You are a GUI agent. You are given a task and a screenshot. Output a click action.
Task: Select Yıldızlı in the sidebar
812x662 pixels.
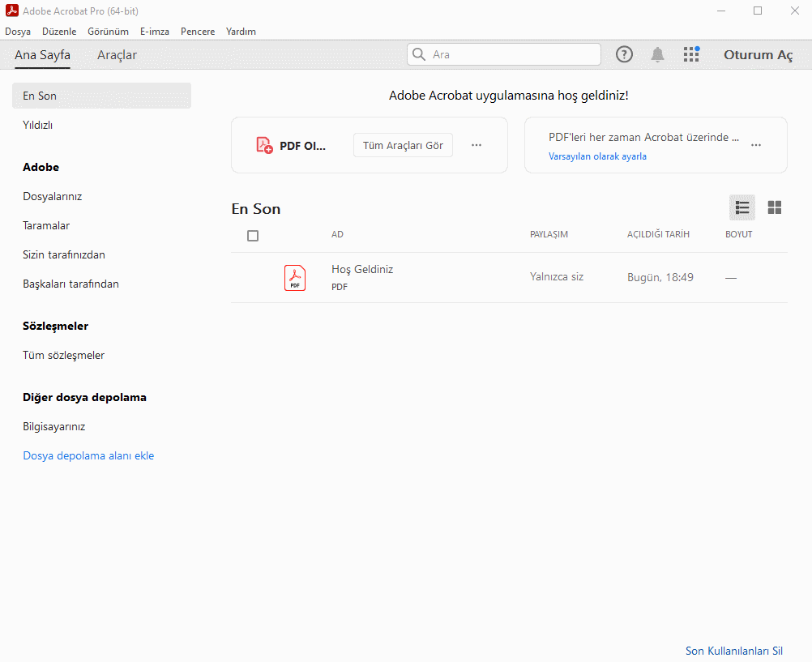[x=38, y=125]
